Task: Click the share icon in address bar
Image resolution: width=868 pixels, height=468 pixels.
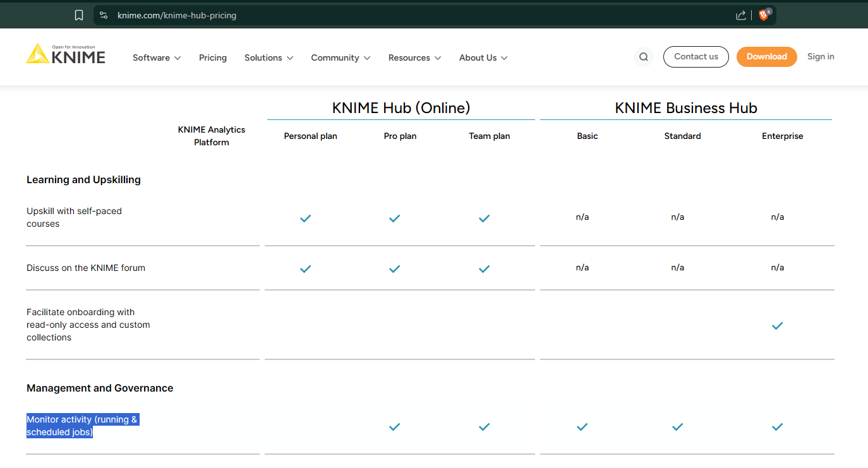Action: click(x=741, y=15)
